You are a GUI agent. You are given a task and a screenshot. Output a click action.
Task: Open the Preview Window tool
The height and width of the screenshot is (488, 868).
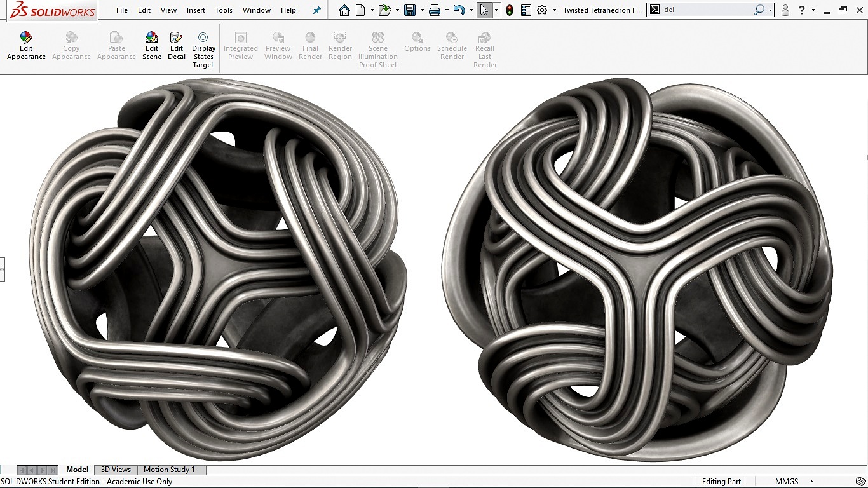pos(278,46)
